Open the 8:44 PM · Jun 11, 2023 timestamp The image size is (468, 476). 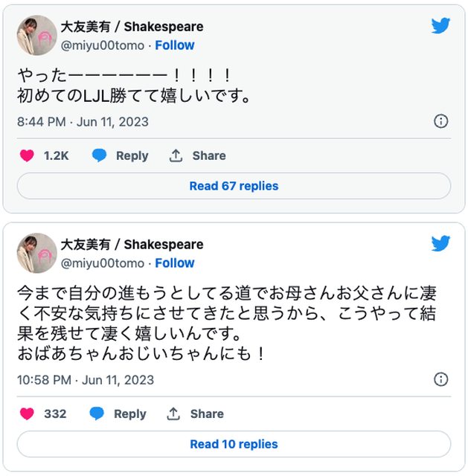coord(83,121)
